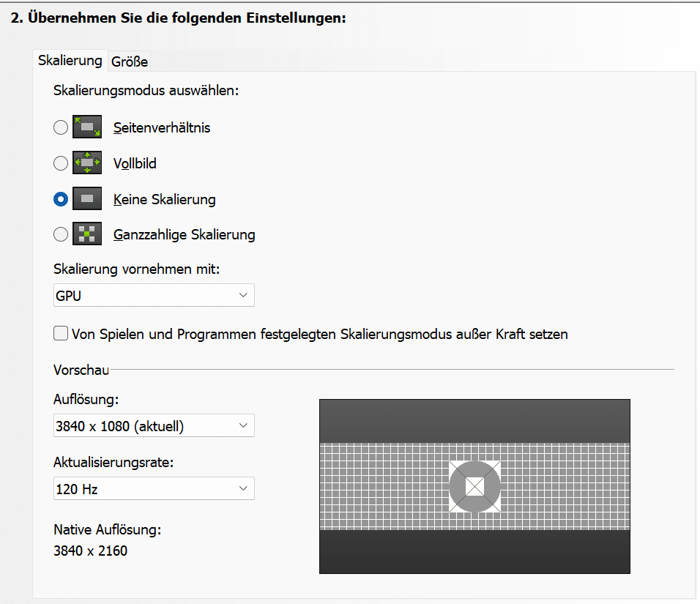Click the Auflösung label
Image resolution: width=700 pixels, height=604 pixels.
click(x=86, y=399)
